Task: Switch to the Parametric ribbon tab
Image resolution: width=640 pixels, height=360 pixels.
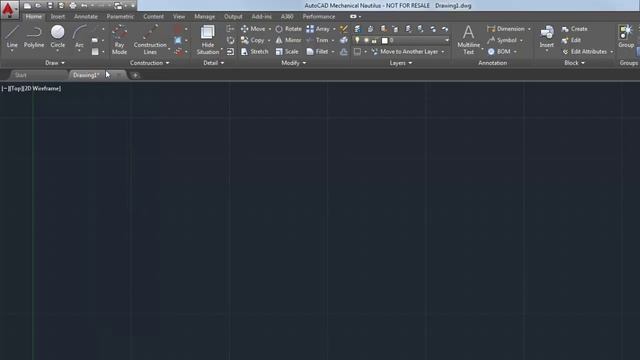Action: point(120,17)
